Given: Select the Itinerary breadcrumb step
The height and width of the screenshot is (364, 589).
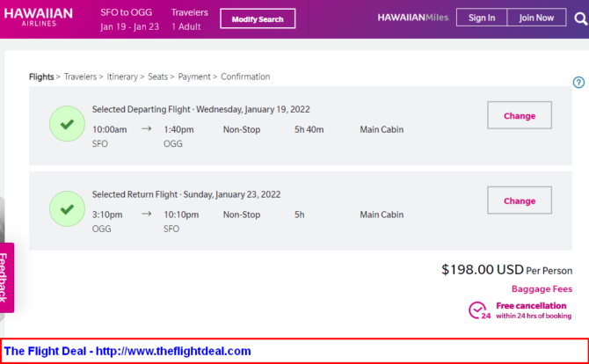Looking at the screenshot, I should click(x=122, y=76).
